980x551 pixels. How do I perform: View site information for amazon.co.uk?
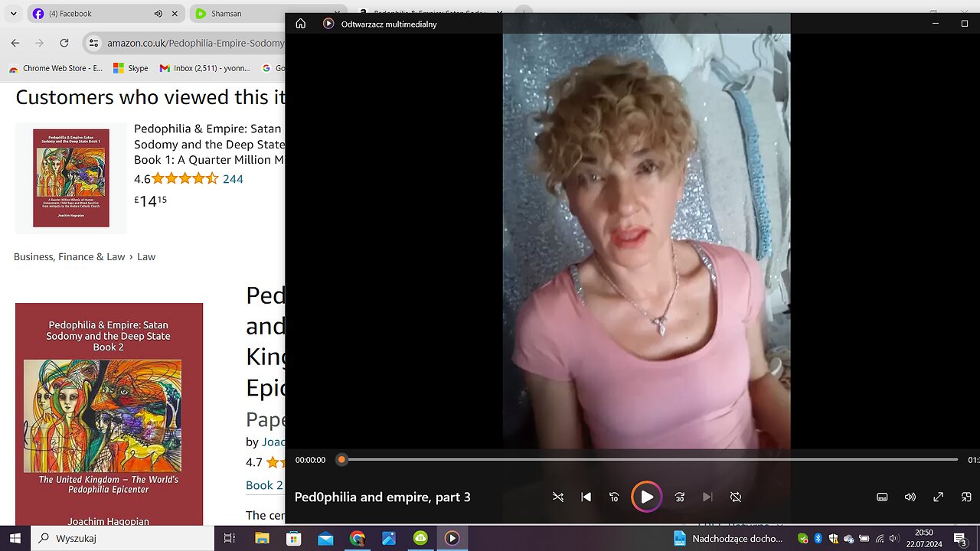(93, 43)
